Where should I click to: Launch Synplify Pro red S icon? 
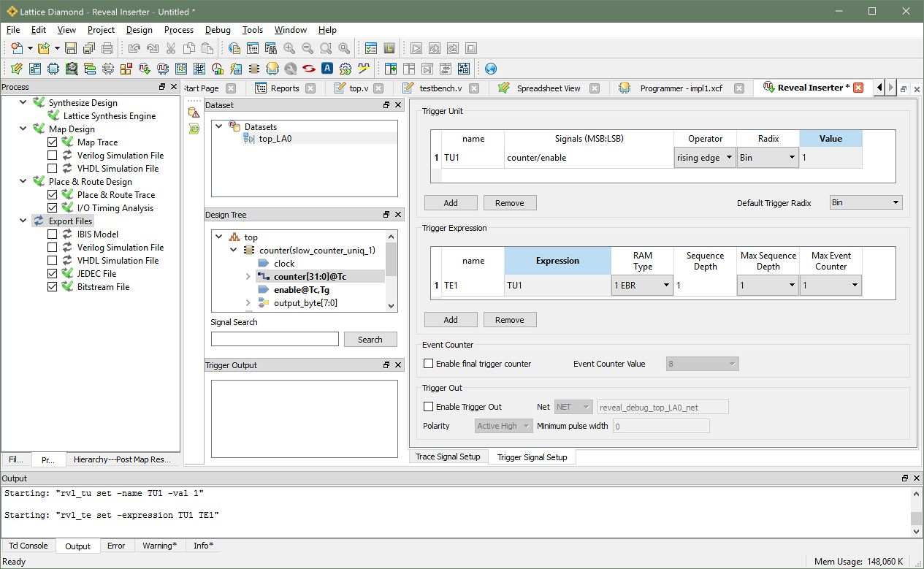coord(309,69)
